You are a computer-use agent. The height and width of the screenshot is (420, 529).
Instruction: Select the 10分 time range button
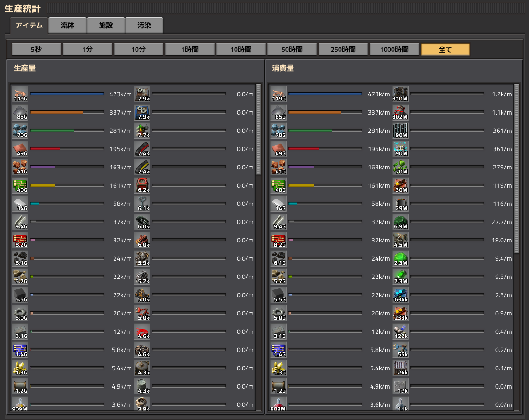click(139, 49)
